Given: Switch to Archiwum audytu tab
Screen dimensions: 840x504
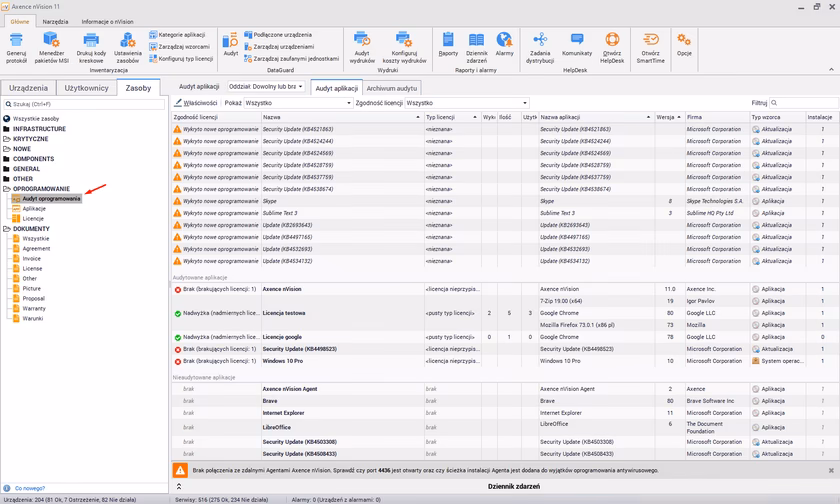Looking at the screenshot, I should point(392,88).
